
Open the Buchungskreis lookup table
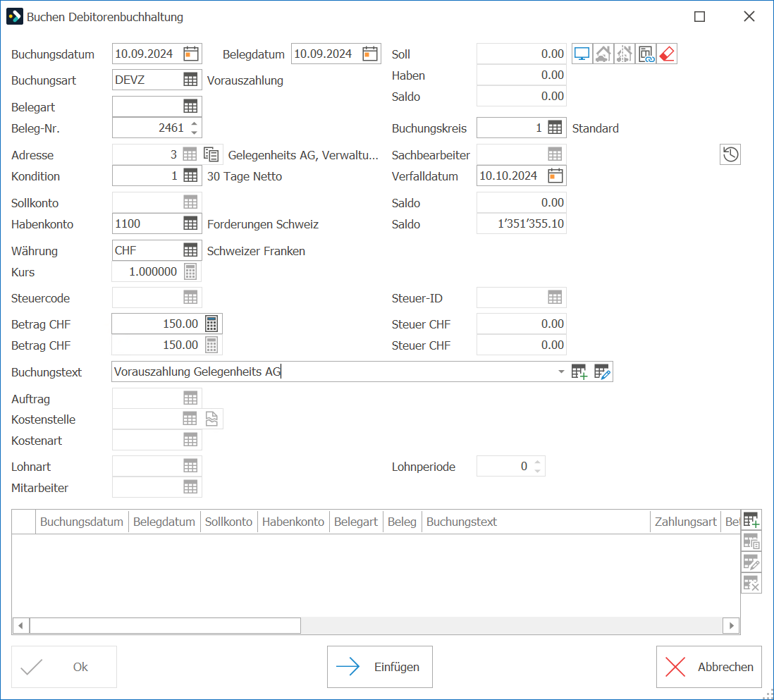(x=555, y=128)
